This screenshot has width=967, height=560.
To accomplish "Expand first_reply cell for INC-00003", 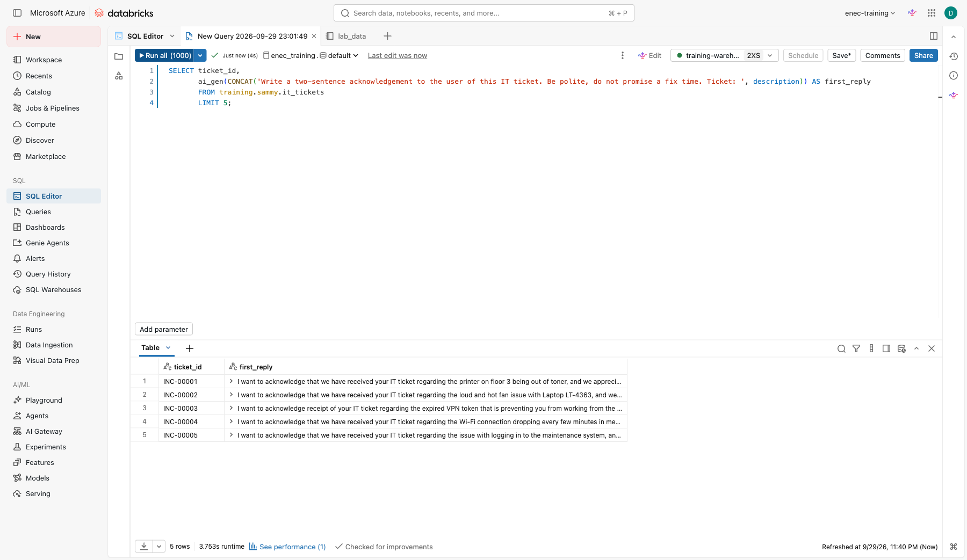I will [x=231, y=408].
